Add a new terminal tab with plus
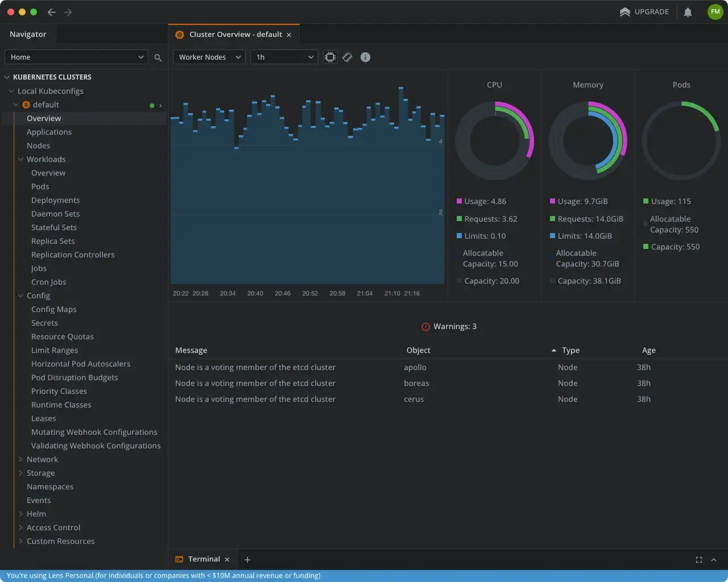The image size is (728, 582). click(247, 560)
